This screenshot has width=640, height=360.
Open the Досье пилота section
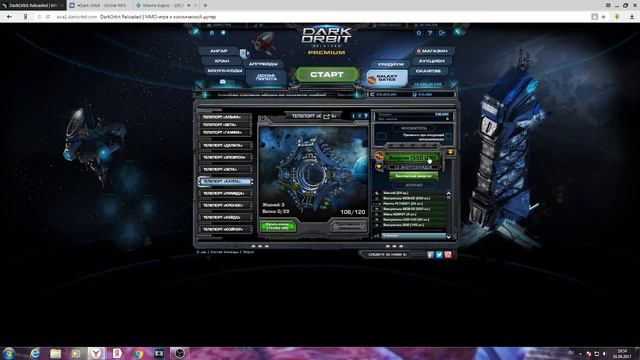coord(267,77)
